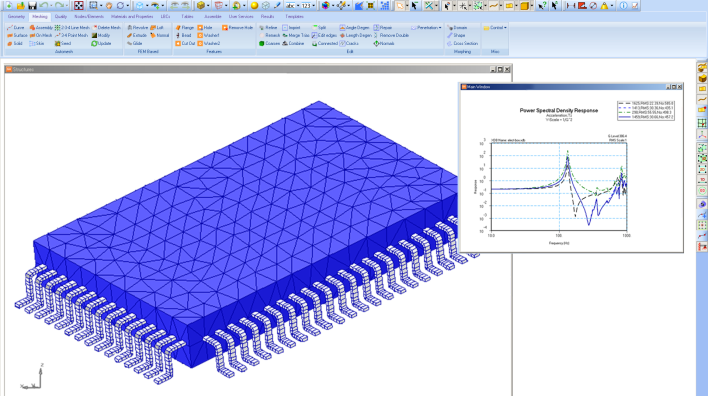Click the blue information icon in toolbar

(624, 5)
